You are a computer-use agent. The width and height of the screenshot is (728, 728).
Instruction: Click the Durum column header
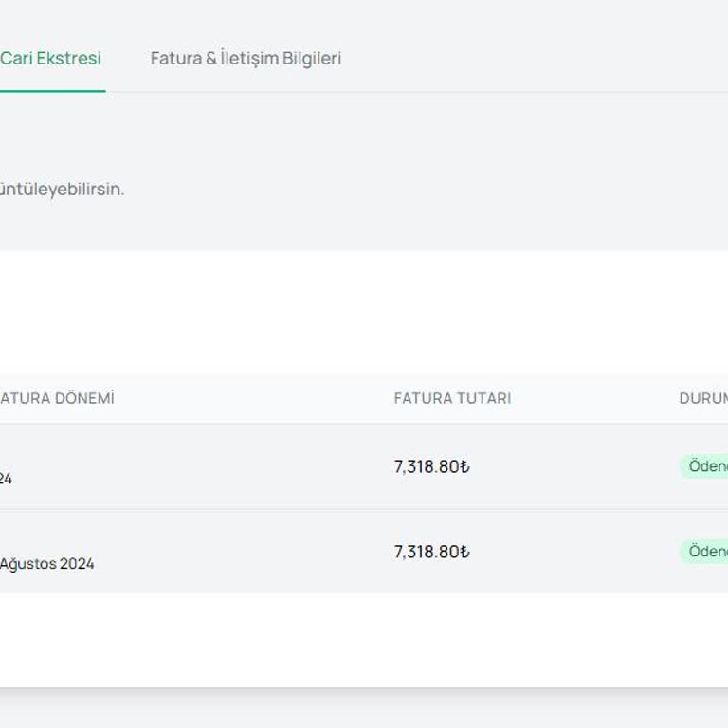point(703,398)
